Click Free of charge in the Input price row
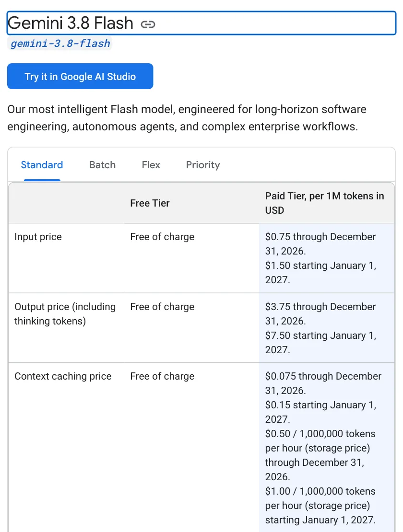Image resolution: width=403 pixels, height=532 pixels. [x=162, y=236]
